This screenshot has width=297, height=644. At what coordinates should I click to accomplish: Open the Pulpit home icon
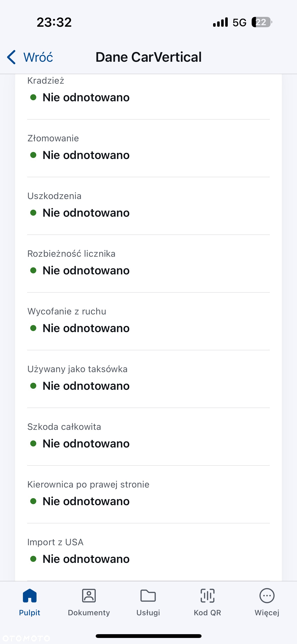click(x=30, y=596)
